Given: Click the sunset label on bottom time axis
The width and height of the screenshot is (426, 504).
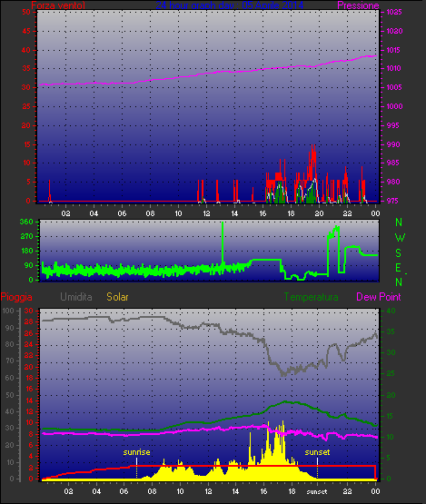Looking at the screenshot, I should [x=317, y=492].
